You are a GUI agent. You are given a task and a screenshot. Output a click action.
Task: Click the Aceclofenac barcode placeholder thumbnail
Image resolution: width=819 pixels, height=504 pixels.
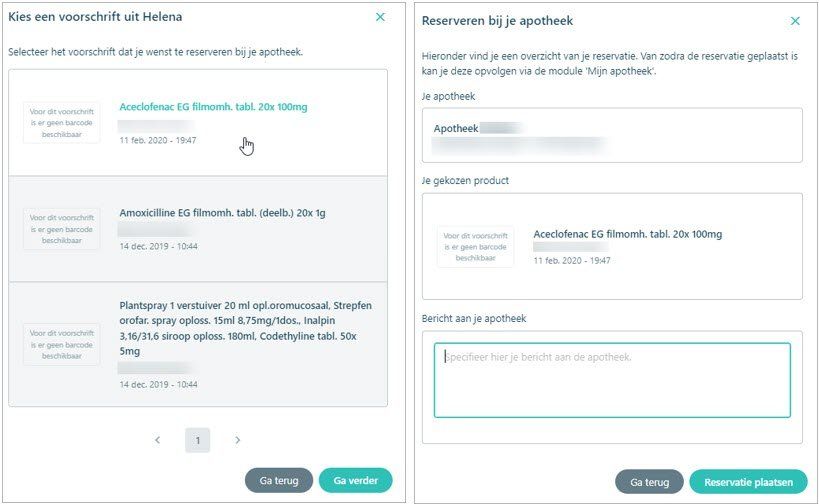[62, 123]
